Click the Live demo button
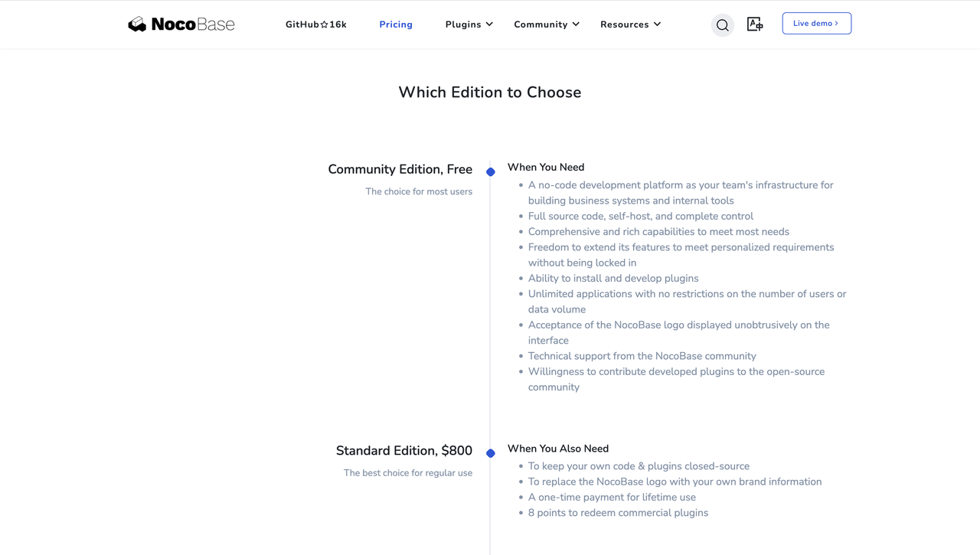 [x=816, y=23]
